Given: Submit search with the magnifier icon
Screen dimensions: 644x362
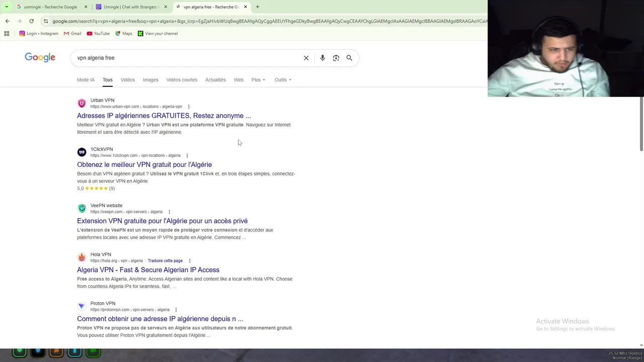Looking at the screenshot, I should click(x=349, y=58).
